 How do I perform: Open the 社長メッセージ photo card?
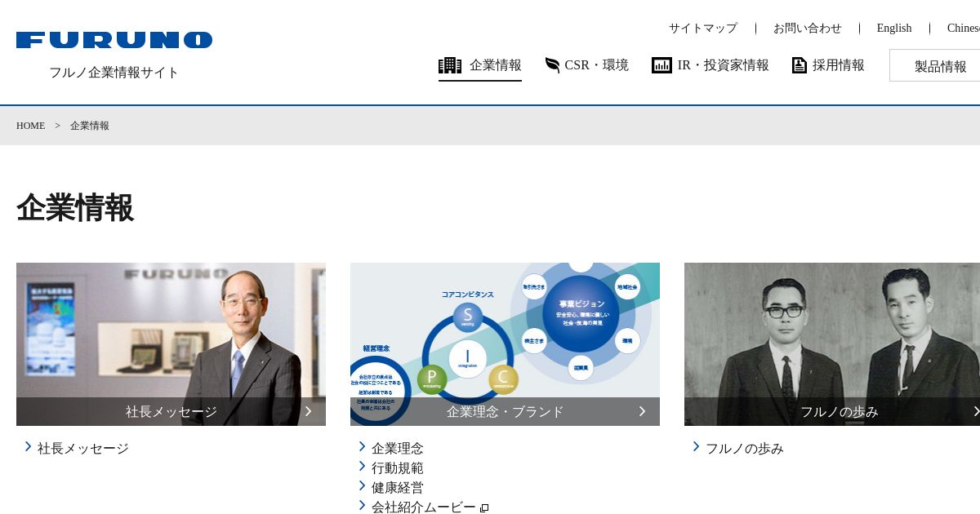pyautogui.click(x=171, y=344)
